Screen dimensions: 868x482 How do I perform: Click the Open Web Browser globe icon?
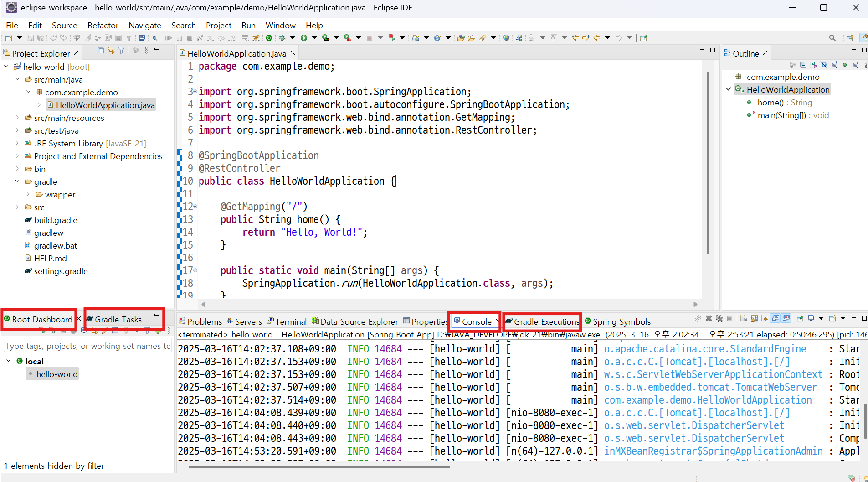506,38
